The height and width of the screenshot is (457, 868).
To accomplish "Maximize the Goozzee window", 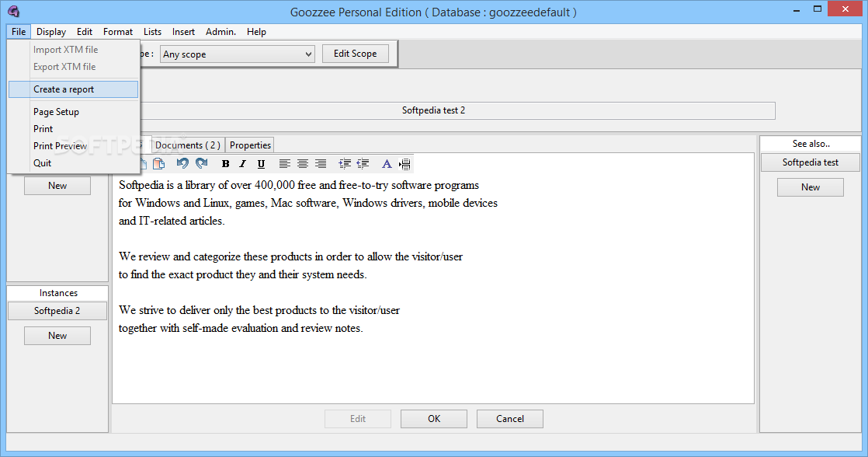I will 817,9.
